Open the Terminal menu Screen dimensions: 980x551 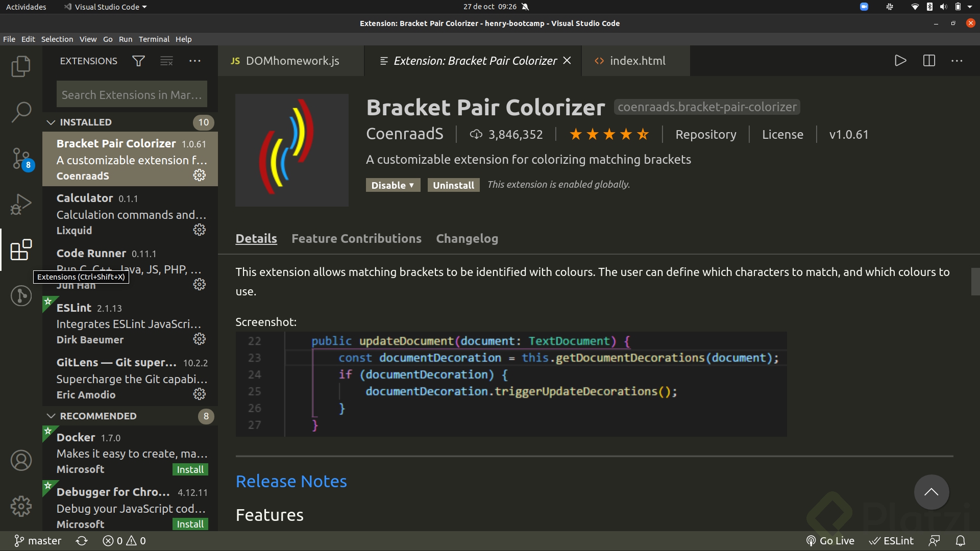tap(154, 39)
